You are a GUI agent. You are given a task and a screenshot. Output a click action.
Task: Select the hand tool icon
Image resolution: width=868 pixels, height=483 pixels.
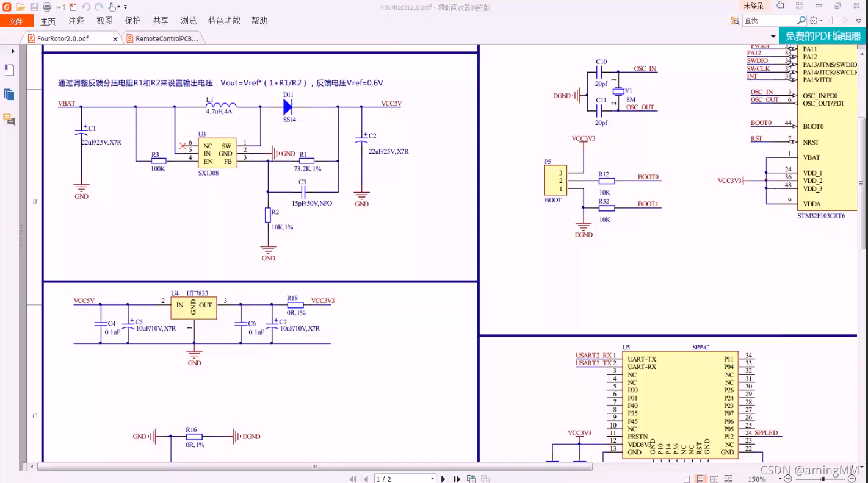(113, 7)
